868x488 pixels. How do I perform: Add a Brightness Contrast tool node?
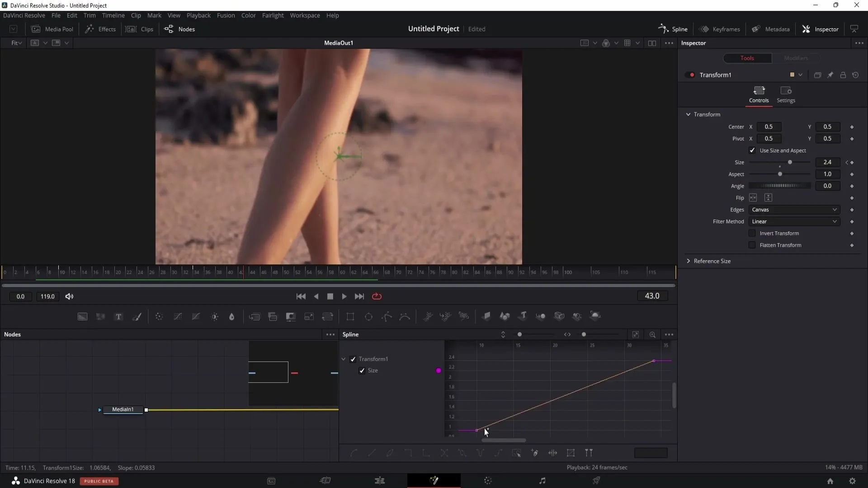(215, 317)
